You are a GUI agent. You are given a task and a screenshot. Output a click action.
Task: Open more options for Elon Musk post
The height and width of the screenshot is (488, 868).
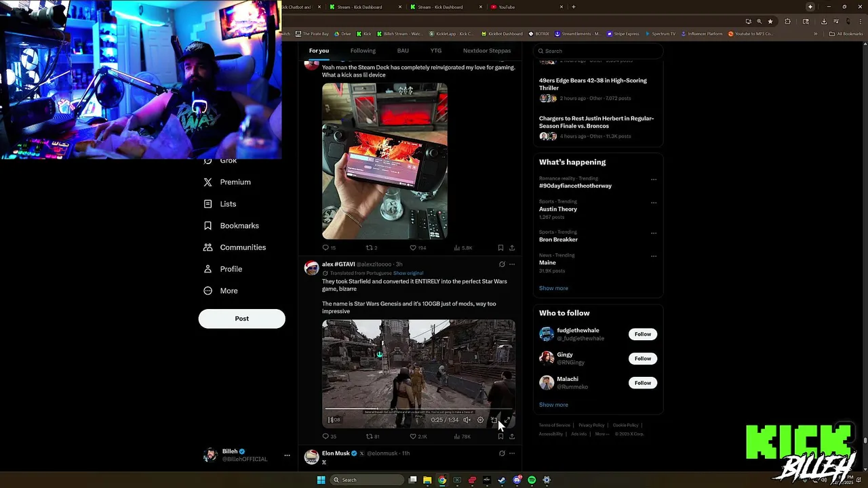pyautogui.click(x=512, y=453)
